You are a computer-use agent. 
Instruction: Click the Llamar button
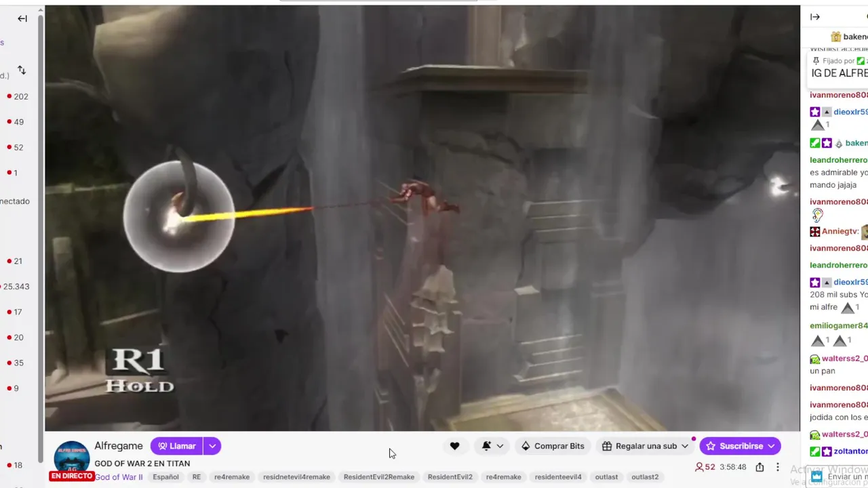(176, 446)
